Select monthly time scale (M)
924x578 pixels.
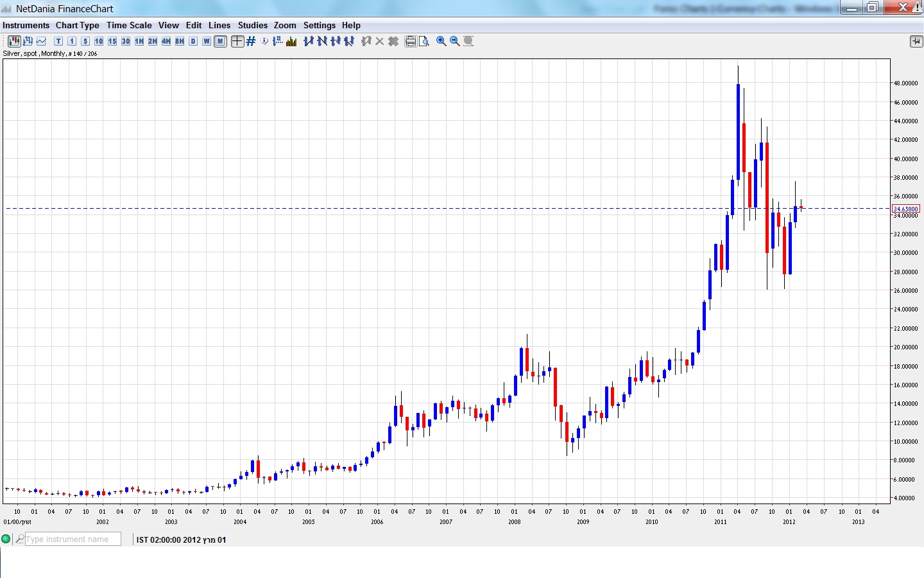click(x=220, y=41)
